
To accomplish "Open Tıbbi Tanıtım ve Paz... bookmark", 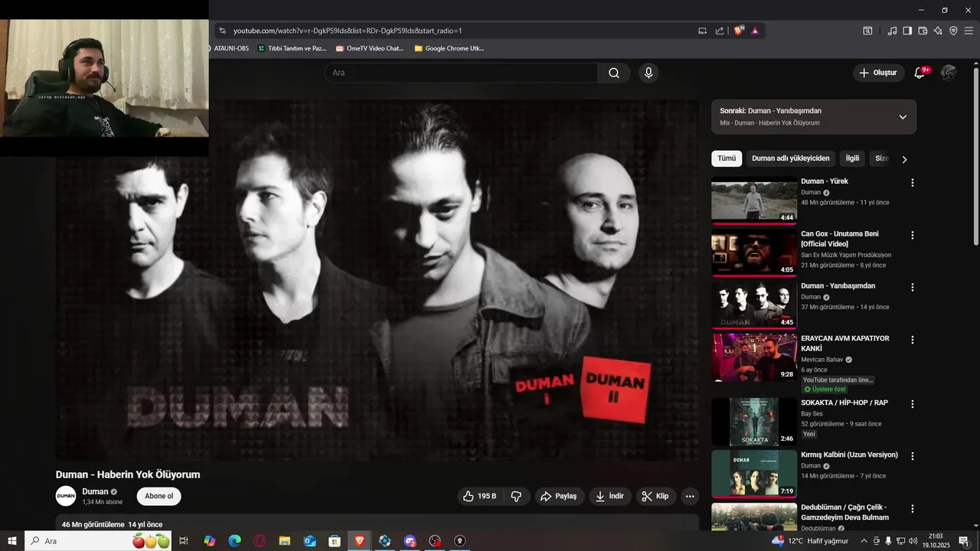I will click(x=292, y=48).
